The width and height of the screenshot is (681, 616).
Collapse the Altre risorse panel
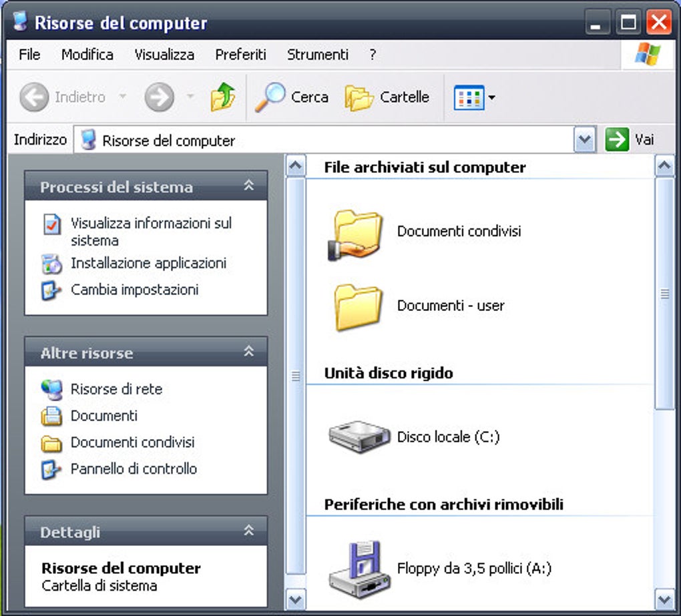[x=248, y=352]
